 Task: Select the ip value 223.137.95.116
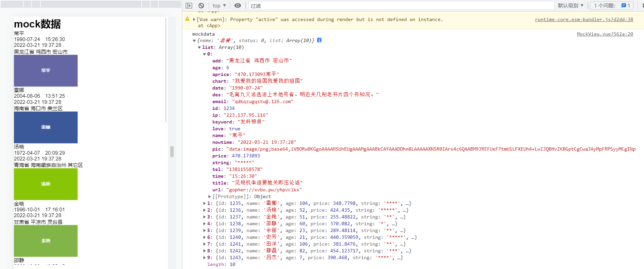pyautogui.click(x=246, y=115)
